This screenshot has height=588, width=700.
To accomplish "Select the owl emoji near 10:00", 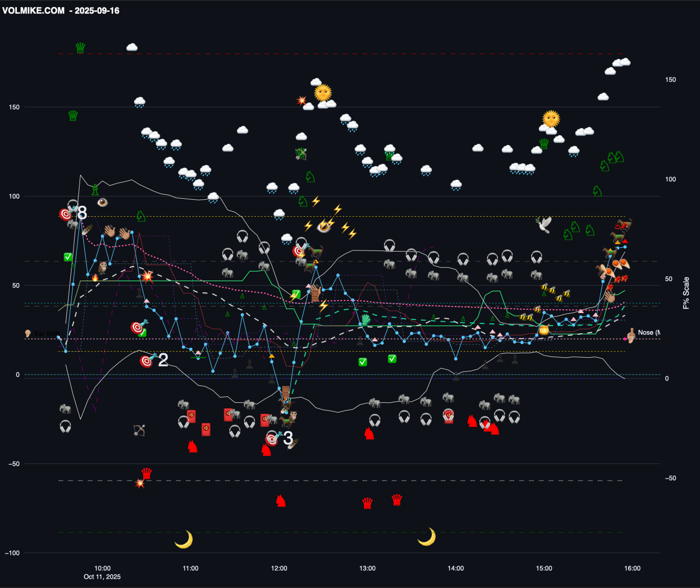I will click(x=102, y=267).
